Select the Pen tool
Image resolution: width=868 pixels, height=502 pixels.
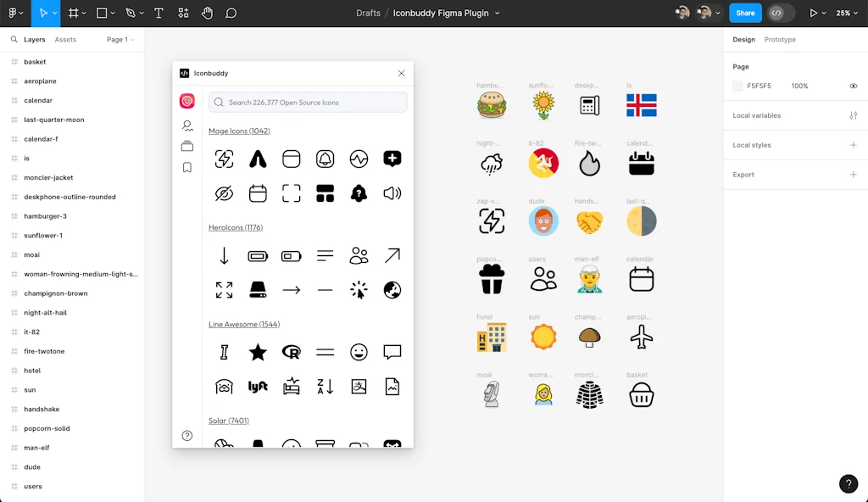coord(131,13)
